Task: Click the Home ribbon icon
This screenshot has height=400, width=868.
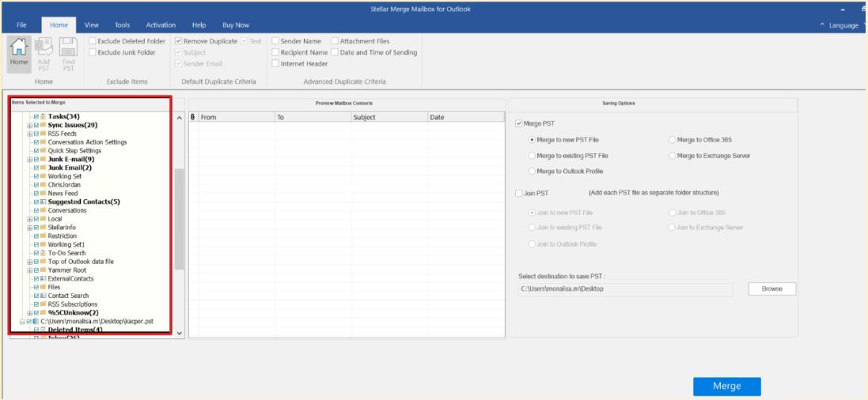Action: pyautogui.click(x=19, y=47)
